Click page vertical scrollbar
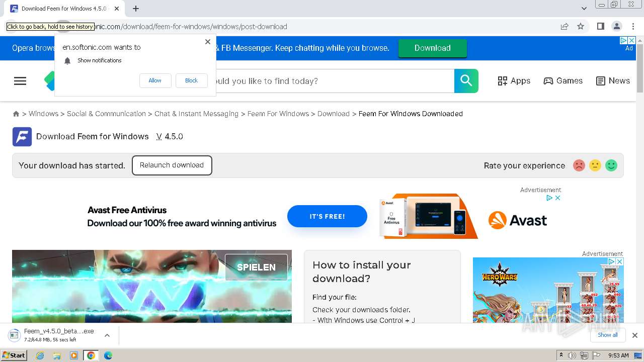644x362 pixels. (640, 68)
